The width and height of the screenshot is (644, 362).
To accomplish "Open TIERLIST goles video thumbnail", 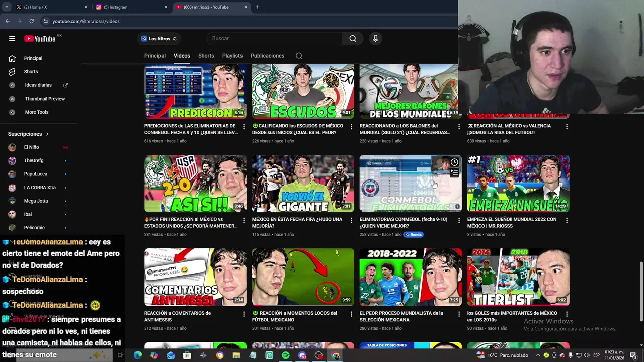I will pos(518,277).
